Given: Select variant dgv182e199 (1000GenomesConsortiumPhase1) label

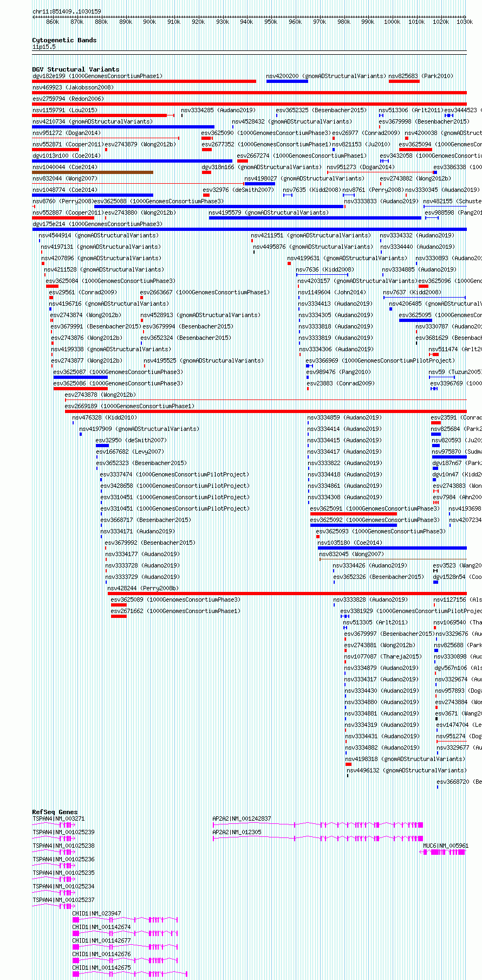Looking at the screenshot, I should (97, 76).
